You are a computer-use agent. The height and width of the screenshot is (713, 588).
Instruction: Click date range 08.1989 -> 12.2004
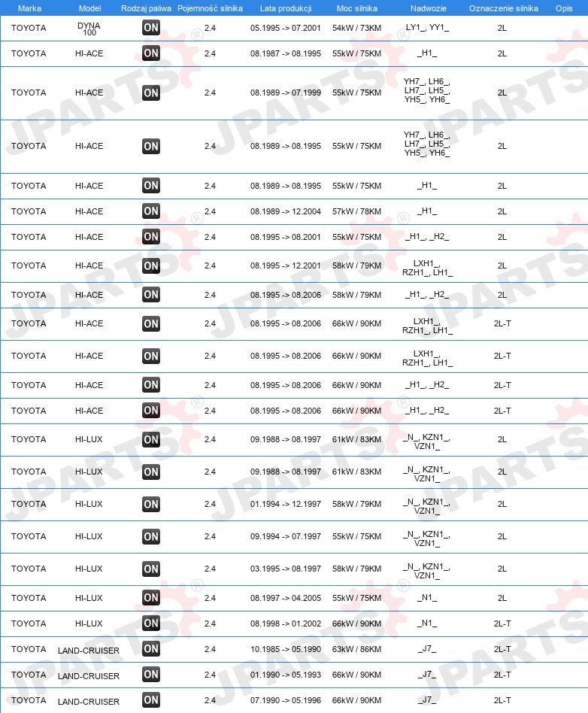pos(286,211)
